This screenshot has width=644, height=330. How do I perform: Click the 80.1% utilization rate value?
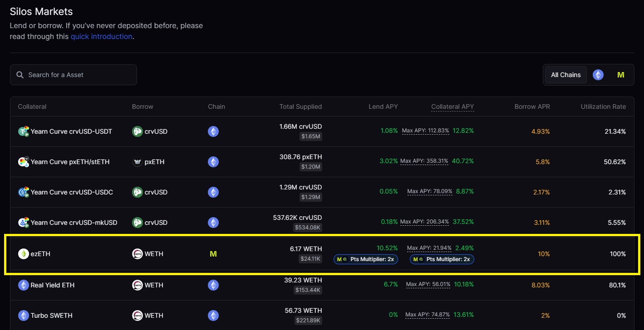click(617, 285)
